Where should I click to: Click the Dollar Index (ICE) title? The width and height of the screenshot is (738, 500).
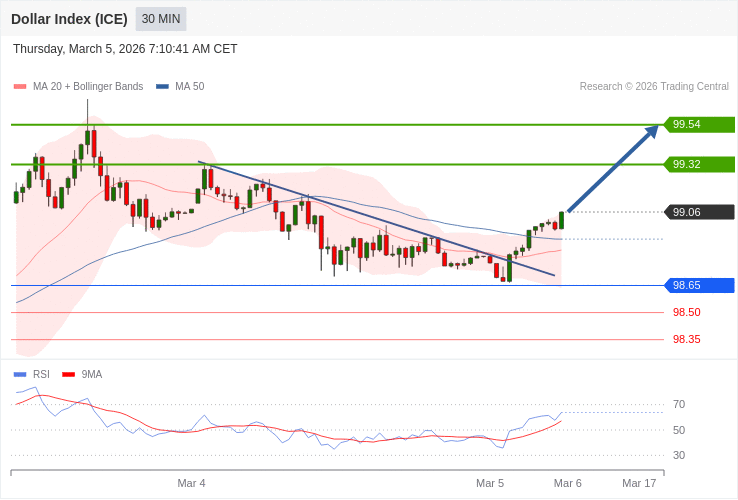point(69,19)
